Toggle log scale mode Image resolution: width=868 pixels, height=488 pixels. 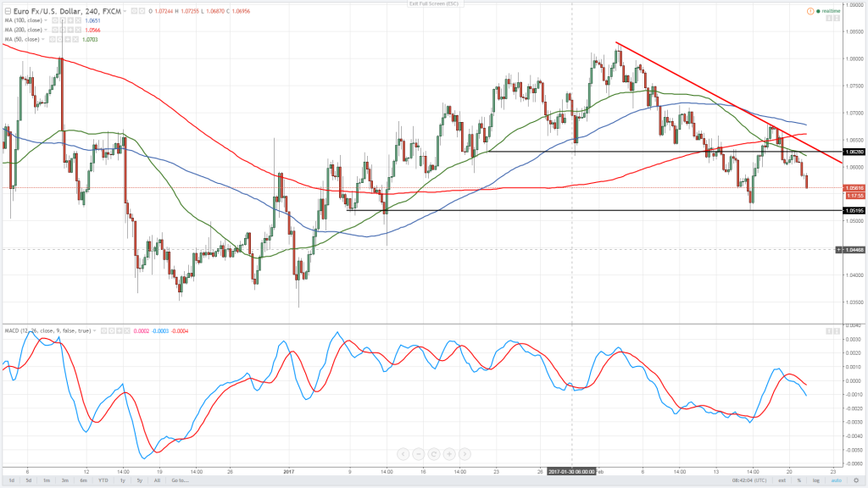click(816, 480)
